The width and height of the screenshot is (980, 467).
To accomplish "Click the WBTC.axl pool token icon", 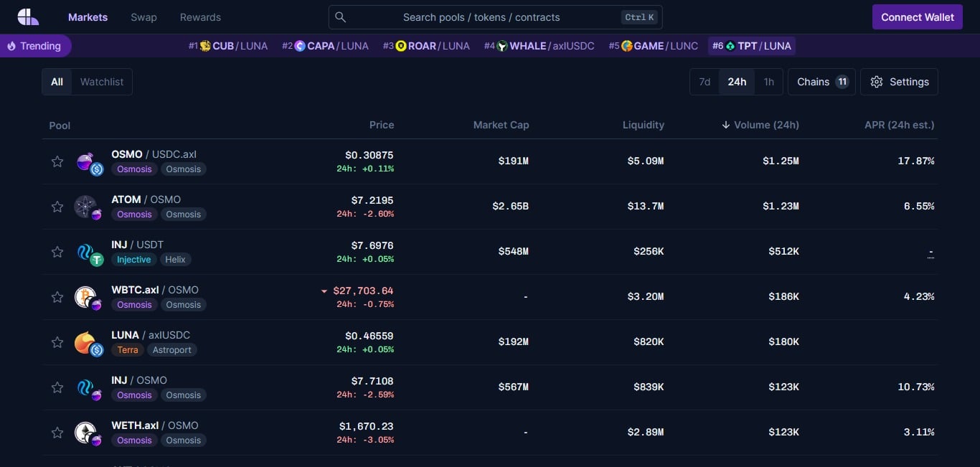I will tap(88, 297).
